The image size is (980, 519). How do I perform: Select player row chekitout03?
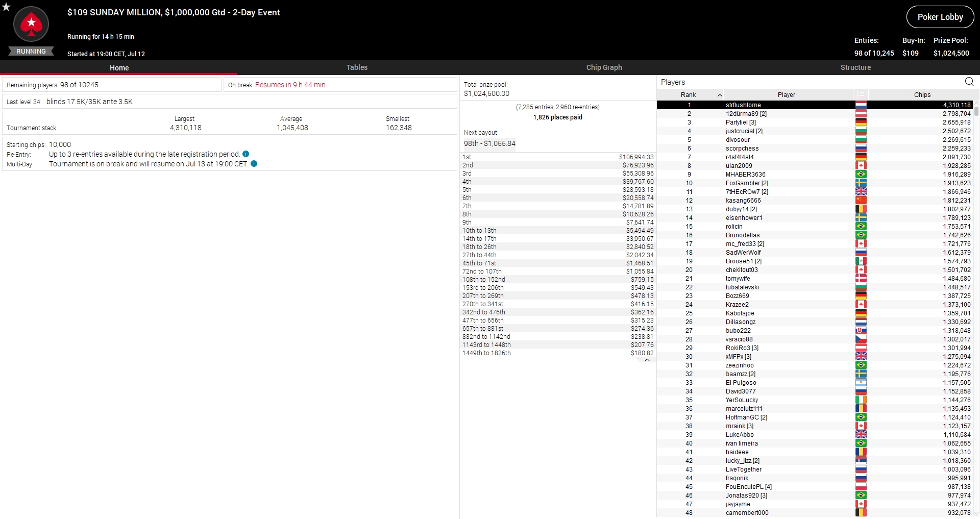tap(815, 269)
